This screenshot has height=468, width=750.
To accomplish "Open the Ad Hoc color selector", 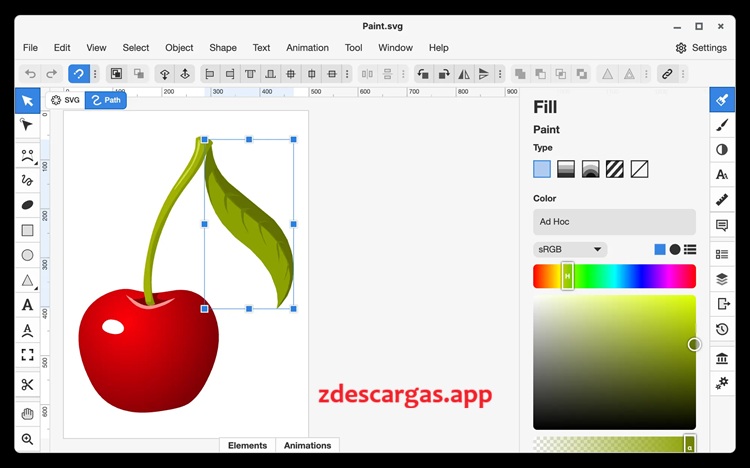I will (614, 222).
